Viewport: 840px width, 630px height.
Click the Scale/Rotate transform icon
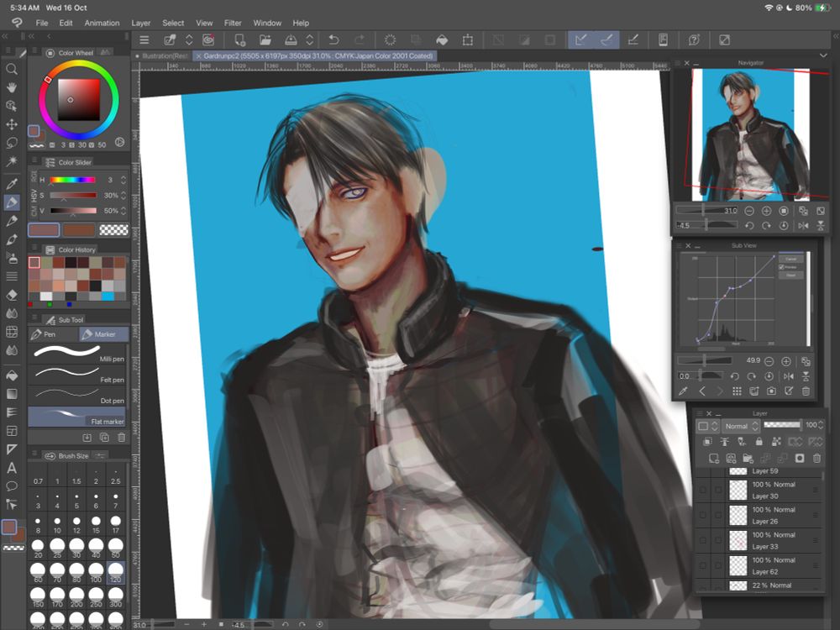click(x=468, y=39)
